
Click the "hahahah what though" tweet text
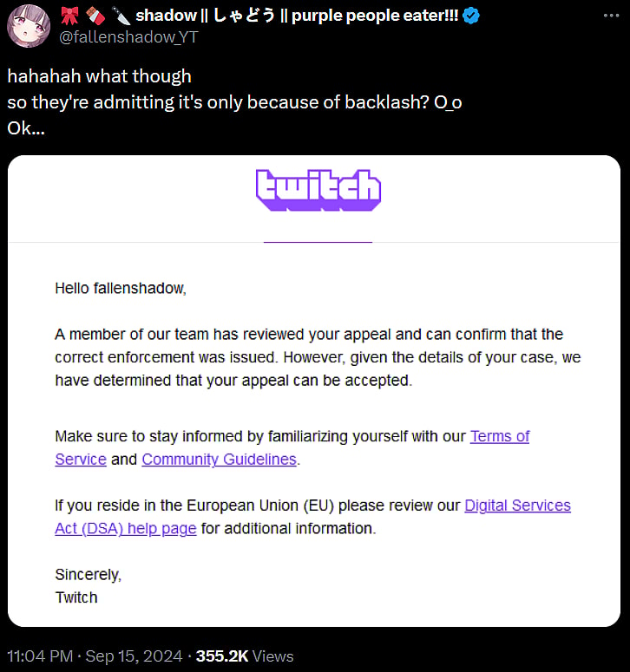tap(99, 76)
